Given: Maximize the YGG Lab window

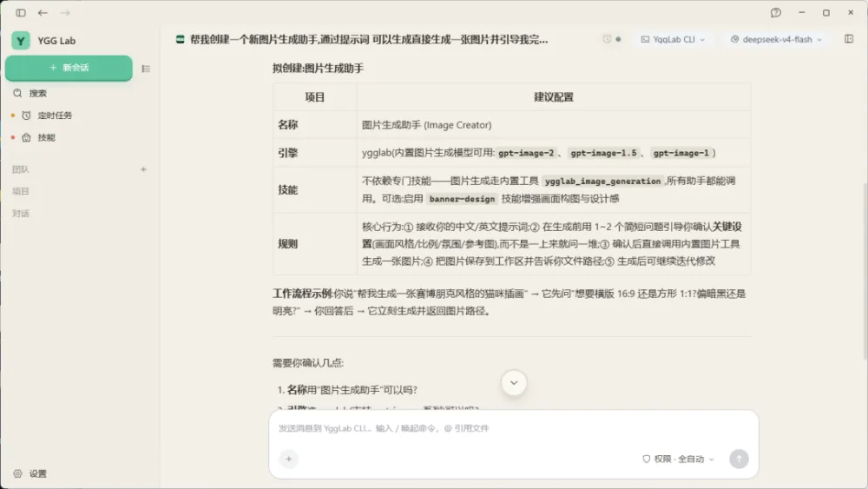Looking at the screenshot, I should coord(826,12).
